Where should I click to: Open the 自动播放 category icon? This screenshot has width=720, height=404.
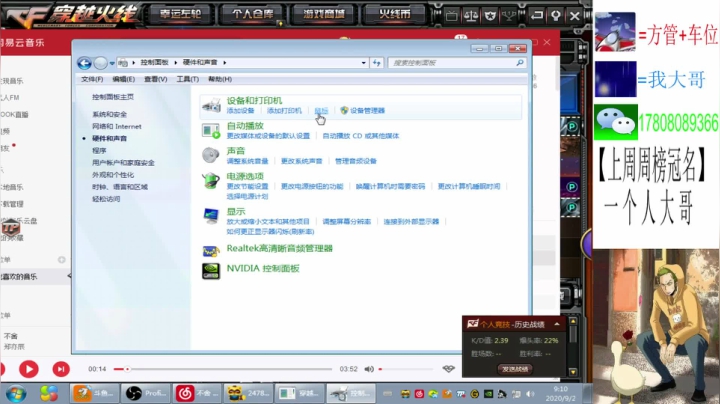211,131
